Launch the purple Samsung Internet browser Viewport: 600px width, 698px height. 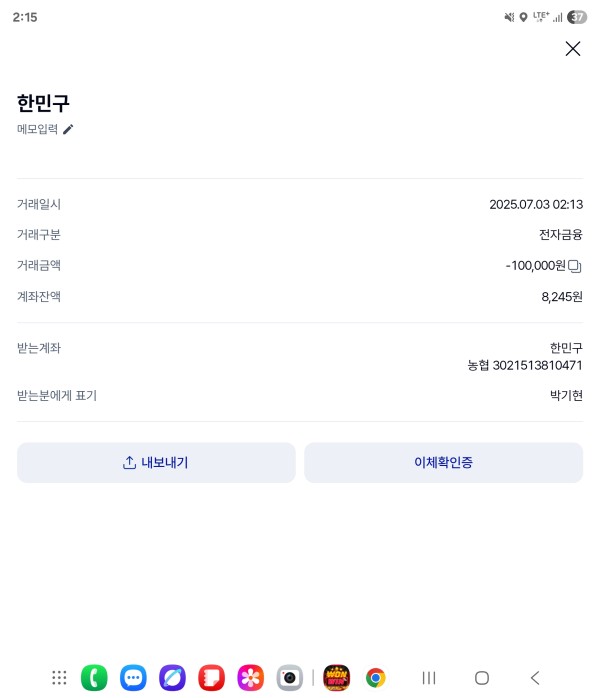click(172, 678)
